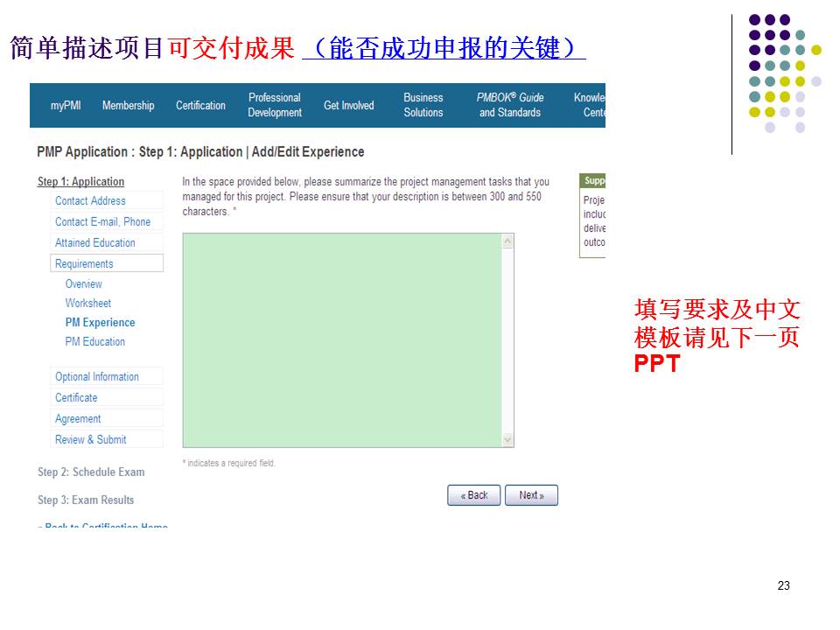Go to Review & Submit section
Image resolution: width=840 pixels, height=630 pixels.
point(107,439)
